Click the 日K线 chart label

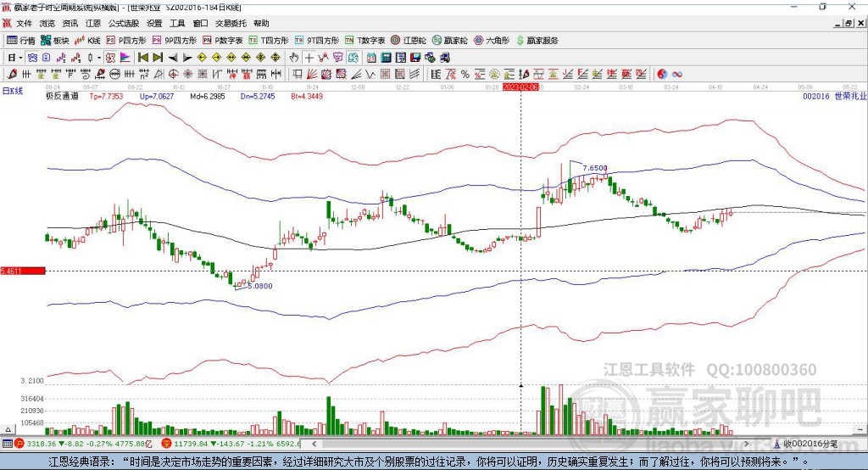click(x=13, y=91)
